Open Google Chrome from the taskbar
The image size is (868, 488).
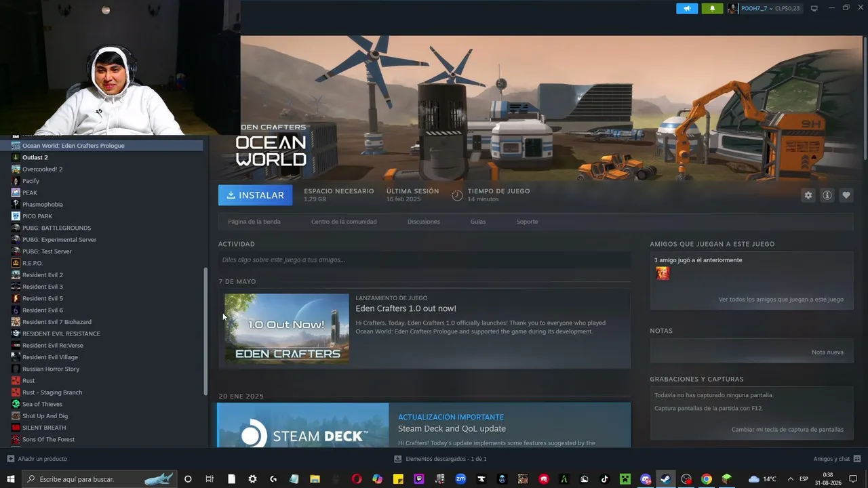[x=706, y=479]
